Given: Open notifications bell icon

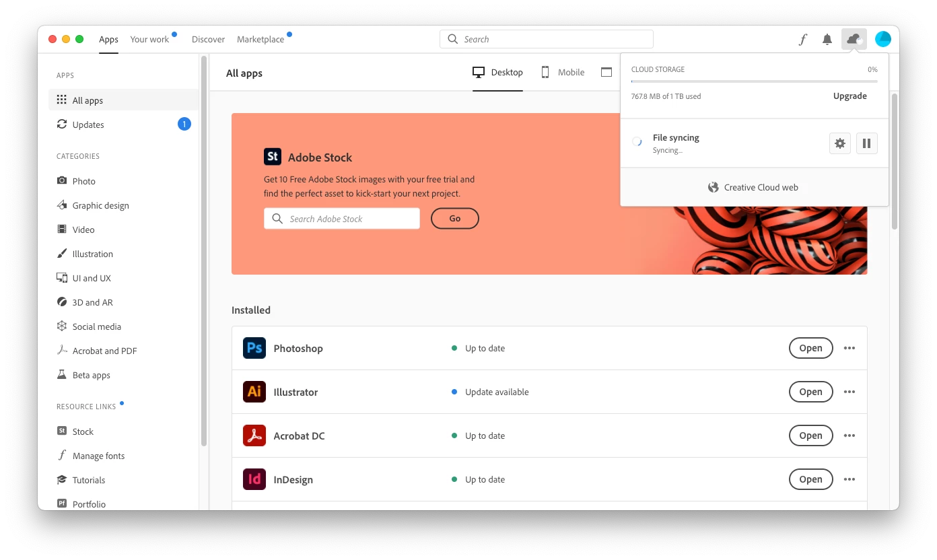Looking at the screenshot, I should (827, 39).
